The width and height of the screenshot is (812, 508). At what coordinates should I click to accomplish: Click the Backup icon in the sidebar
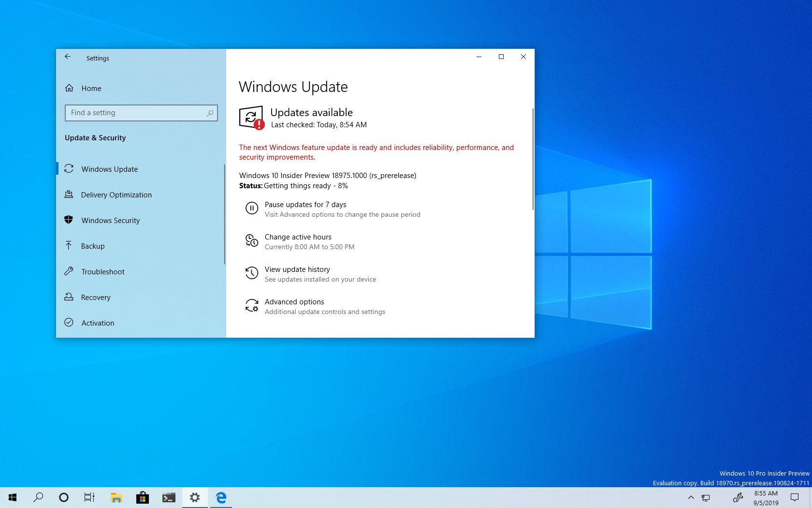point(69,246)
